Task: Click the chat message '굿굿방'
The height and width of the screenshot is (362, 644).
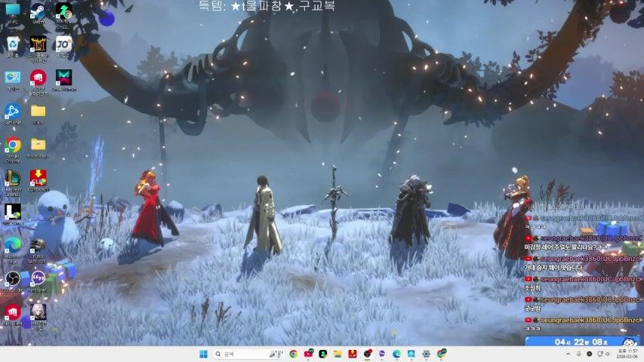Action: point(533,308)
